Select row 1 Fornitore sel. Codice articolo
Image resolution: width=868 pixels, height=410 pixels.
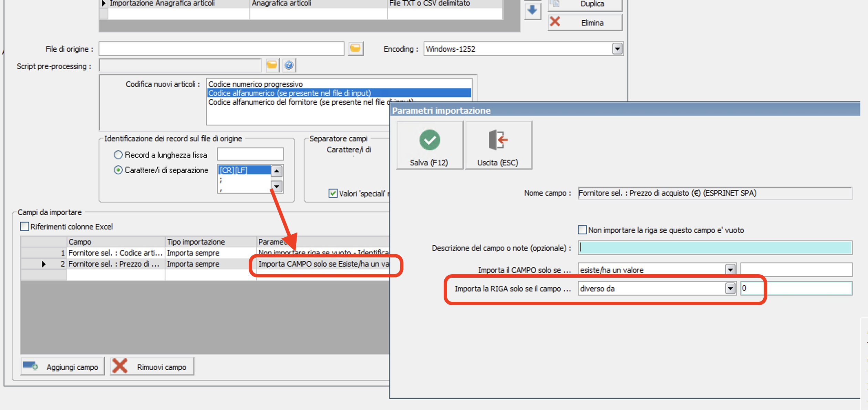(x=115, y=253)
